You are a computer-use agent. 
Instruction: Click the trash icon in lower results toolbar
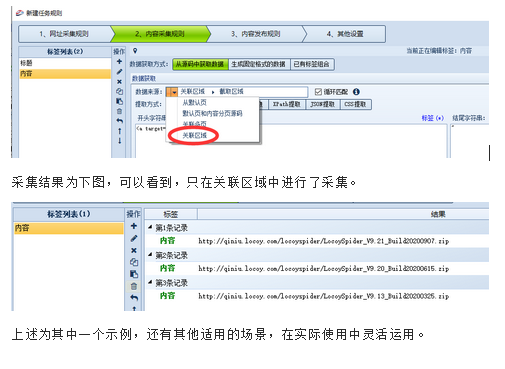[134, 286]
